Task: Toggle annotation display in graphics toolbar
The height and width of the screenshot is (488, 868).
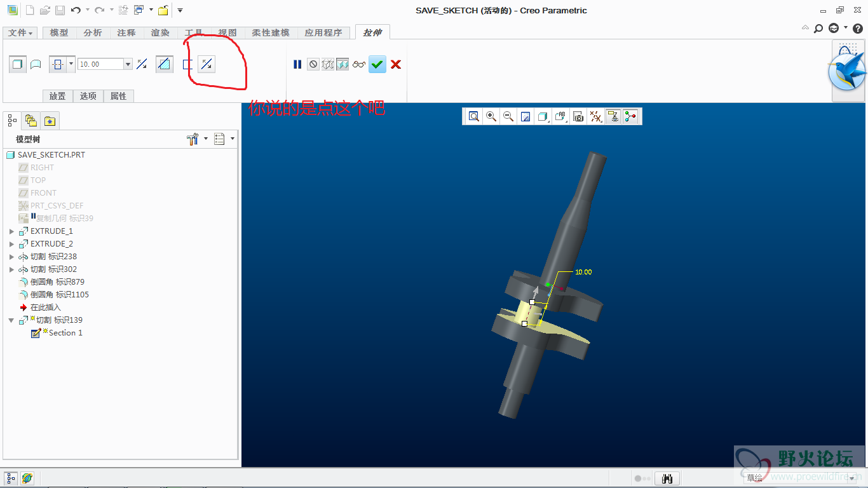Action: click(613, 116)
